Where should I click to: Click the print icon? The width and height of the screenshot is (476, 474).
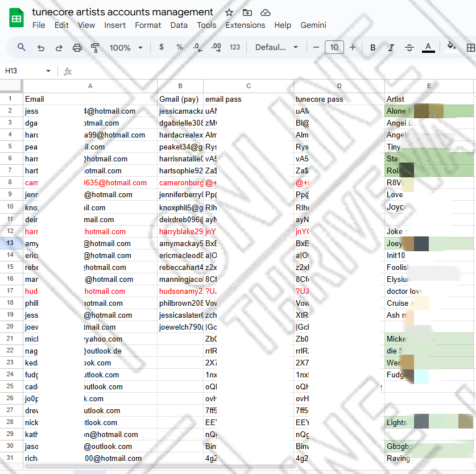pyautogui.click(x=77, y=47)
